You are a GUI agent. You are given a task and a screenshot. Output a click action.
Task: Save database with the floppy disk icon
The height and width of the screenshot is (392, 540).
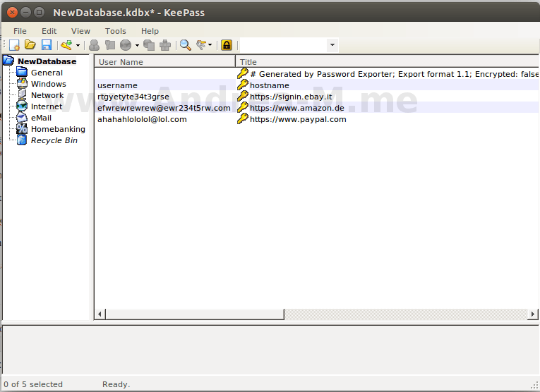47,45
